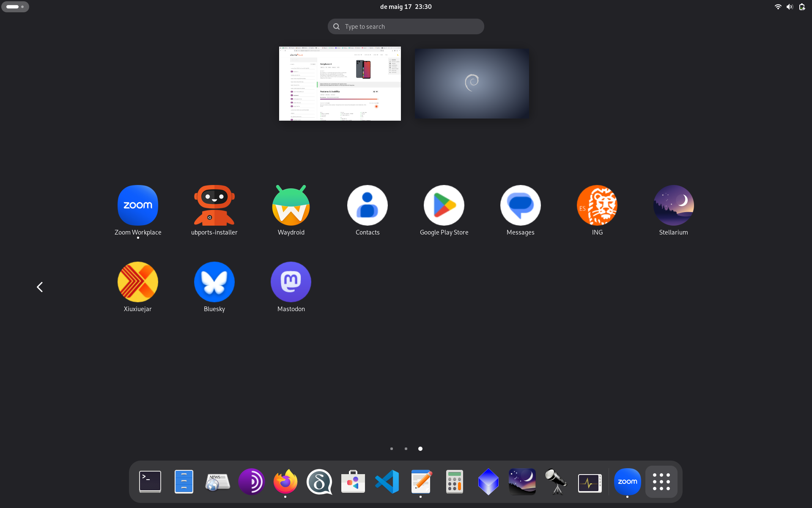Open system menu via Wi-Fi icon
This screenshot has height=508, width=812.
pyautogui.click(x=778, y=7)
